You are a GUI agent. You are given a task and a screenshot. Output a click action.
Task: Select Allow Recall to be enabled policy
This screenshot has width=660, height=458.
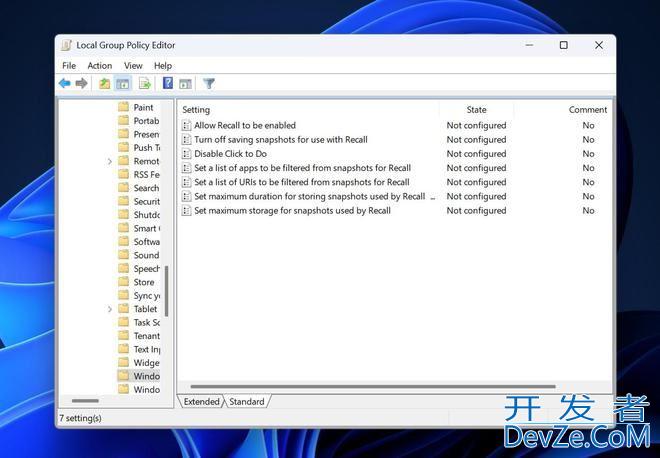pos(245,125)
